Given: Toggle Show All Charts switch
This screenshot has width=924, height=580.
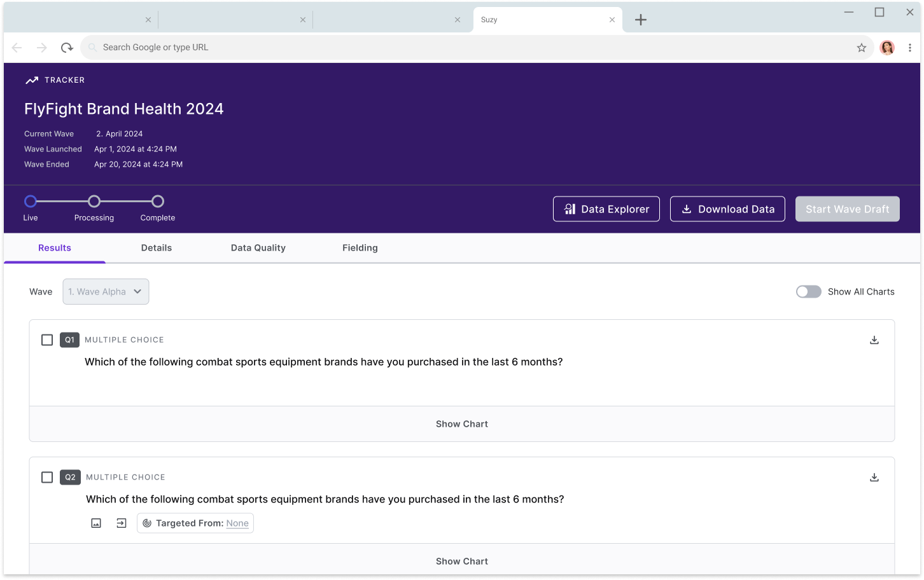Looking at the screenshot, I should 809,292.
